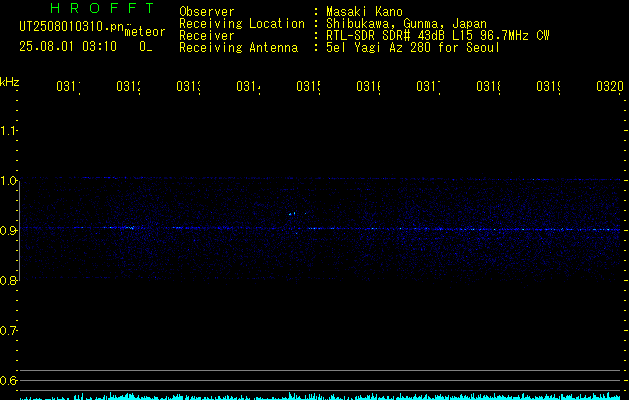Click the date 25.08.01 03:10 text
Image resolution: width=629 pixels, height=400 pixels.
tap(68, 47)
